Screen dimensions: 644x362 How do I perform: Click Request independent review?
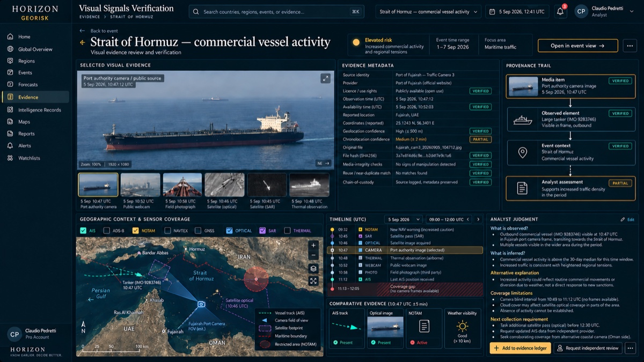(x=587, y=348)
